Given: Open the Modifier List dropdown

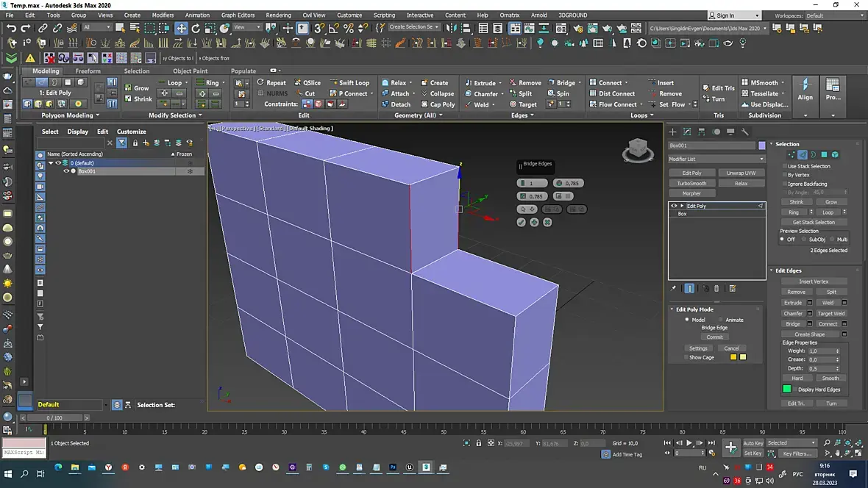Looking at the screenshot, I should pos(716,159).
